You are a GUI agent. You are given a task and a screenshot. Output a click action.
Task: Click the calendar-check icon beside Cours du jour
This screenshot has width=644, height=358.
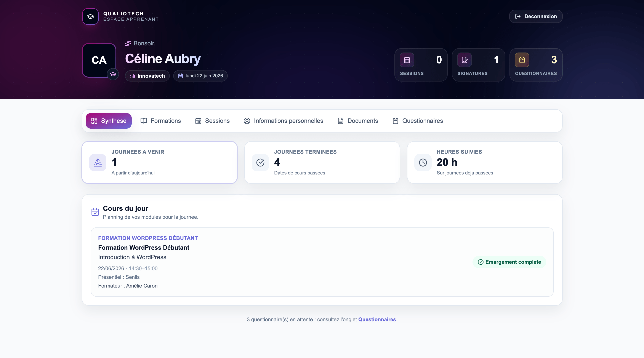(95, 212)
